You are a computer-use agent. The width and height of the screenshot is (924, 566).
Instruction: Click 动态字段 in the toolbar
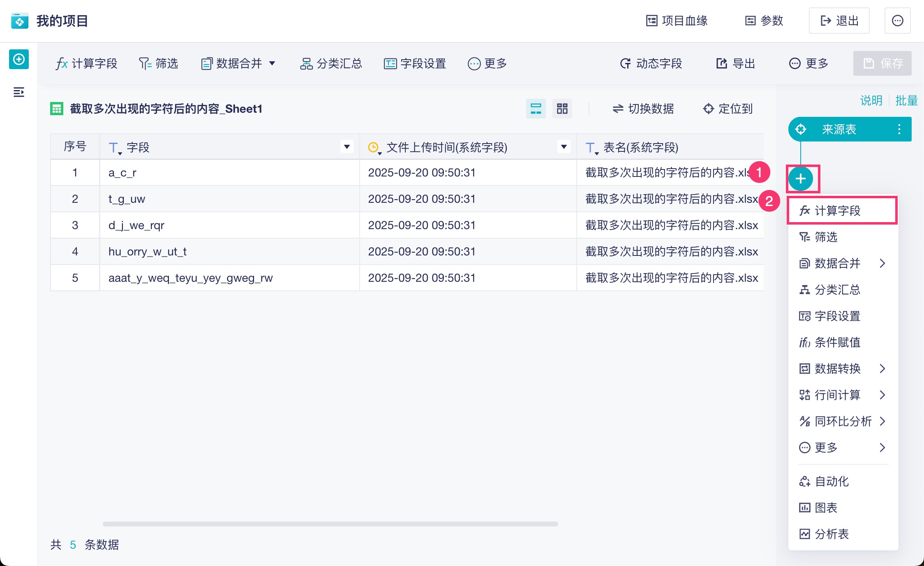651,63
